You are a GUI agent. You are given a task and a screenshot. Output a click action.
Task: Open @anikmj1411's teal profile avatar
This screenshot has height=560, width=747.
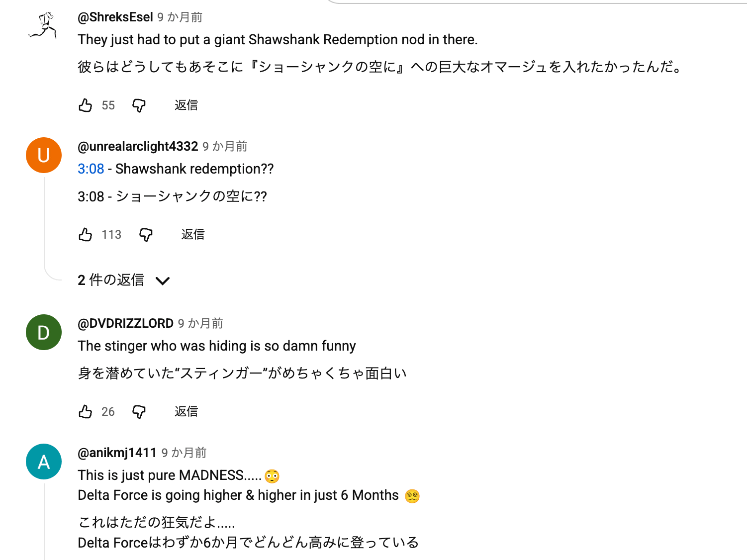(43, 462)
